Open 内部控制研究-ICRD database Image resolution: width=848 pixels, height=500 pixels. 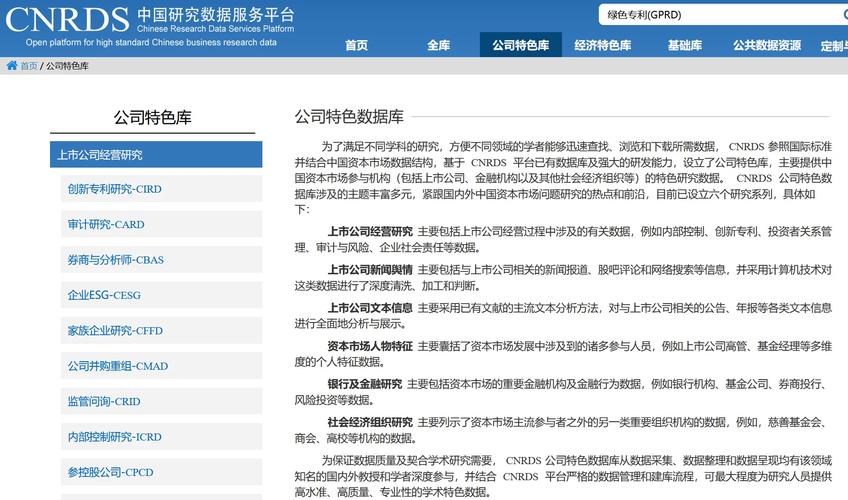click(161, 437)
